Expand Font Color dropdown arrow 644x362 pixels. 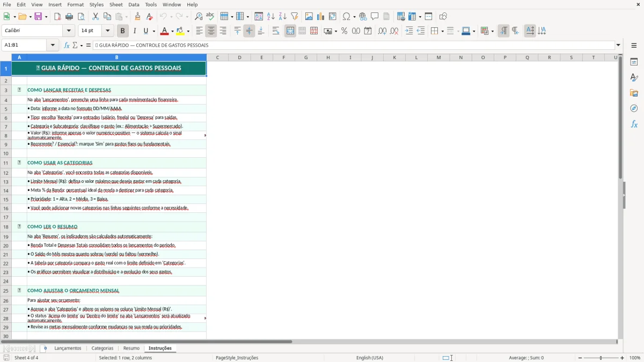click(x=172, y=31)
